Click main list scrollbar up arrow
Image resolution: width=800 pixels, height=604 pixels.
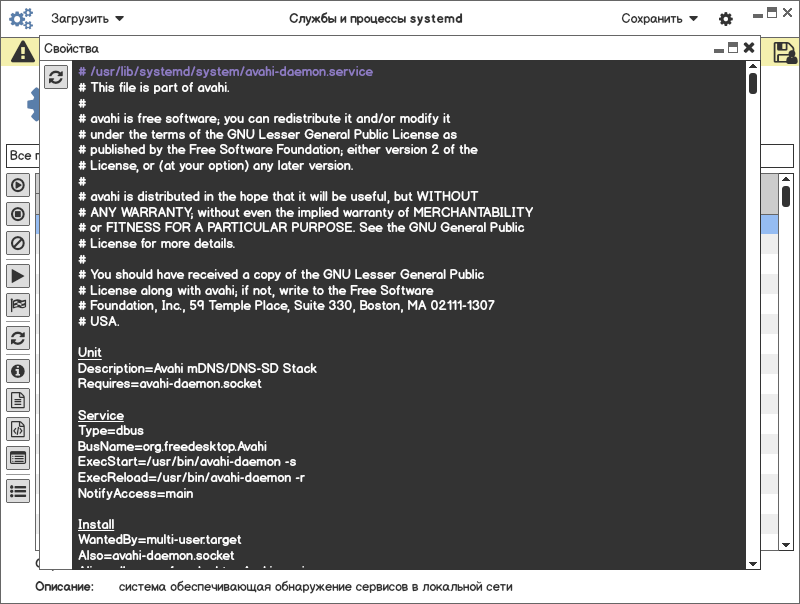(786, 179)
